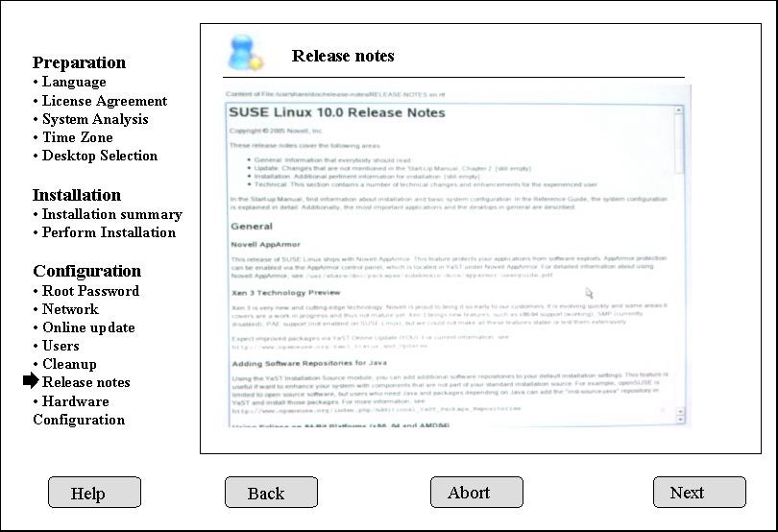Viewport: 778px width, 532px height.
Task: Click the Help button
Action: [94, 493]
